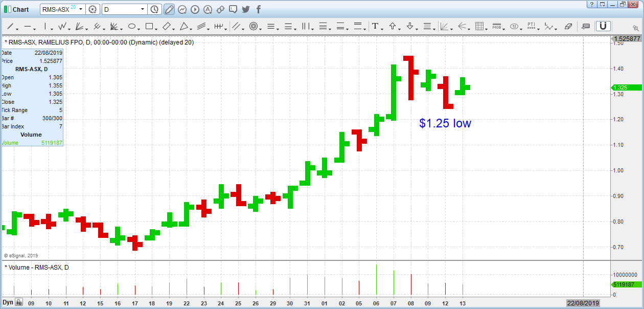
Task: Select the trend line drawing tool
Action: point(9,26)
